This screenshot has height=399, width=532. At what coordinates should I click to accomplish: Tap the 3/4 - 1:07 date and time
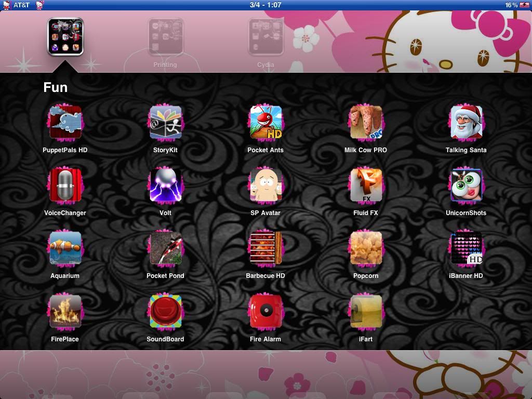[x=265, y=5]
